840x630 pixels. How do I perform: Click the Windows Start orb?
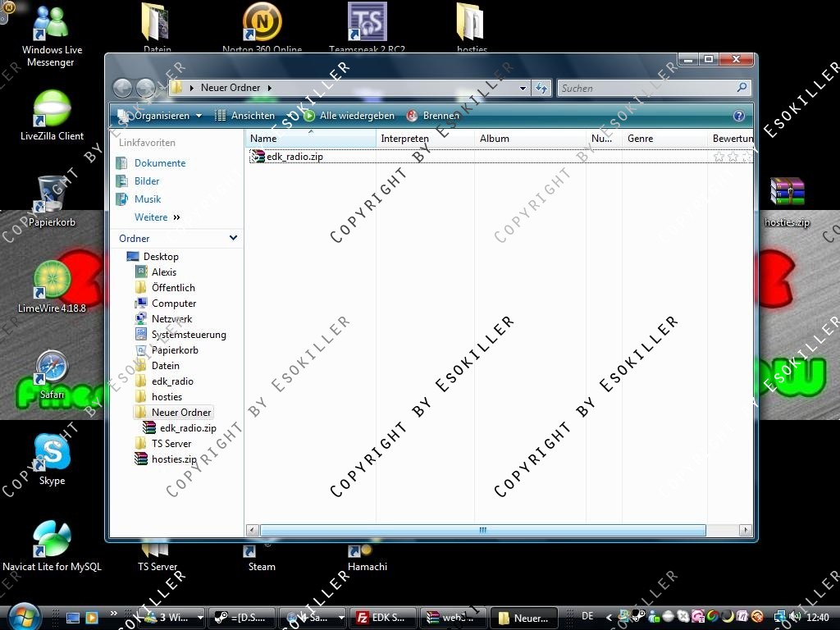pos(25,616)
